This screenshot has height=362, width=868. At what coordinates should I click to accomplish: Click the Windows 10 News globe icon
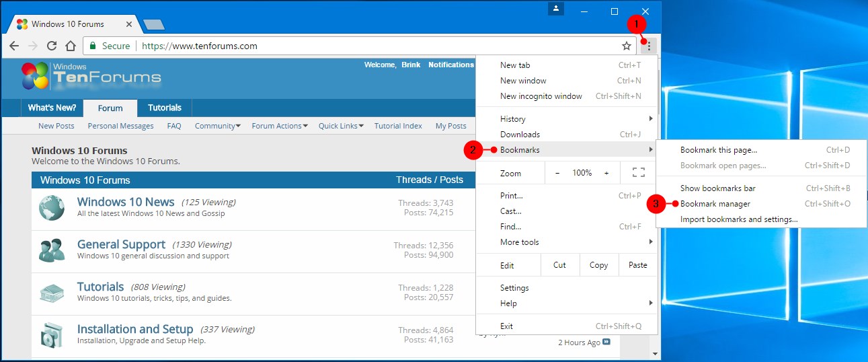[x=52, y=208]
